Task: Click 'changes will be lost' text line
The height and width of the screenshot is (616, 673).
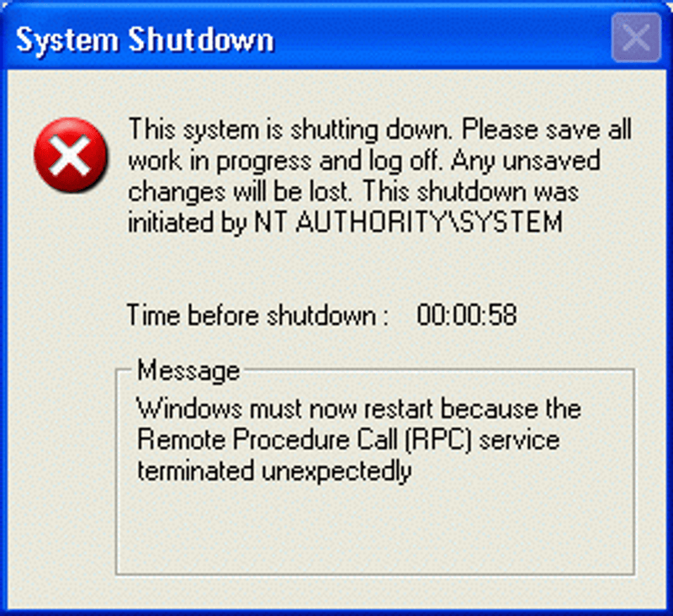Action: coord(240,192)
